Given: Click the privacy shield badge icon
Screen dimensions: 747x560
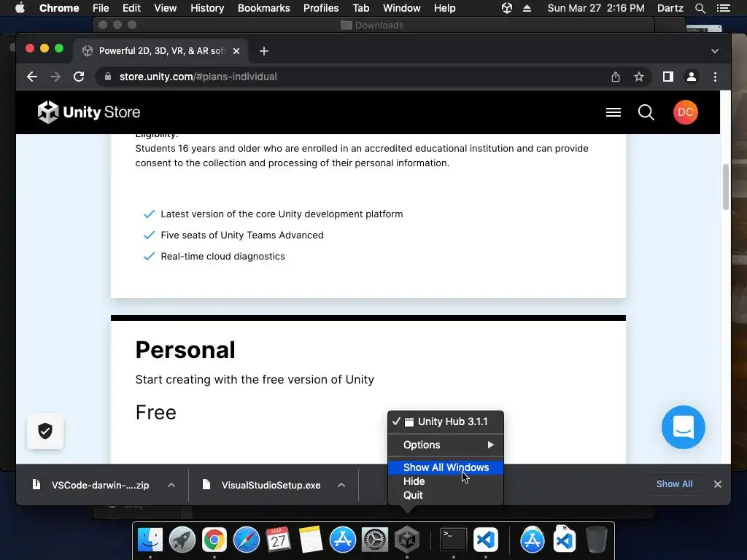Looking at the screenshot, I should pyautogui.click(x=45, y=431).
